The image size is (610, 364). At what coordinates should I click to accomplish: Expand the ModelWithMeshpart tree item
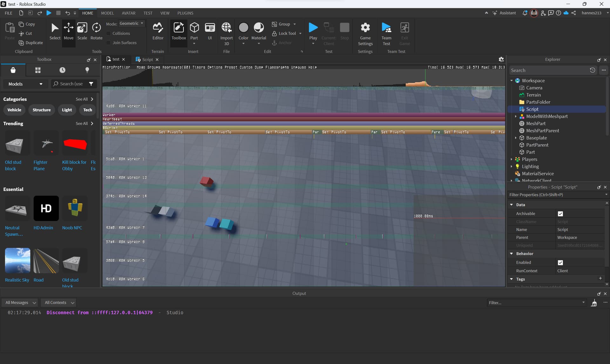point(516,117)
